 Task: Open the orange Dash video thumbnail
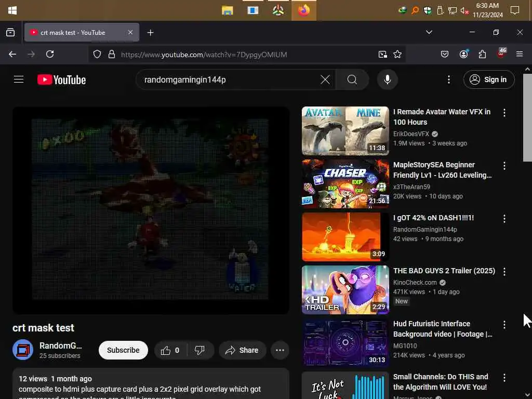pos(345,237)
